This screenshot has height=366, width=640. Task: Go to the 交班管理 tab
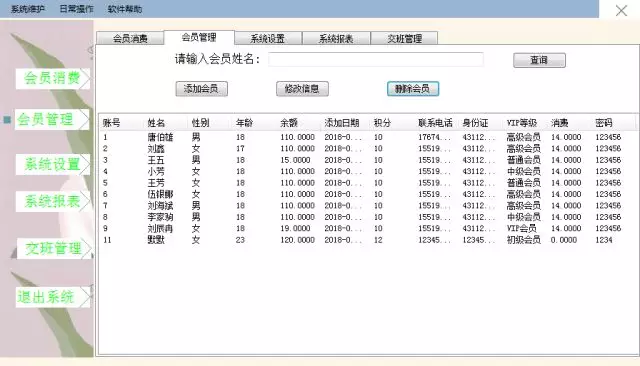tap(404, 38)
